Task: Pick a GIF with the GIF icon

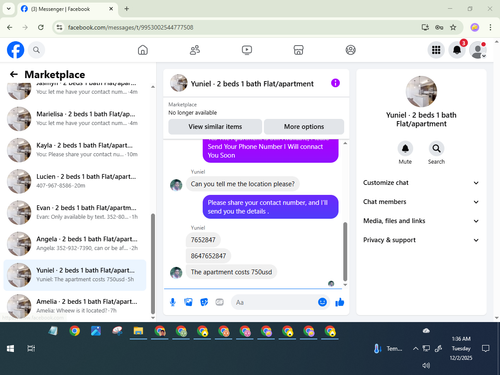Action: click(x=220, y=302)
